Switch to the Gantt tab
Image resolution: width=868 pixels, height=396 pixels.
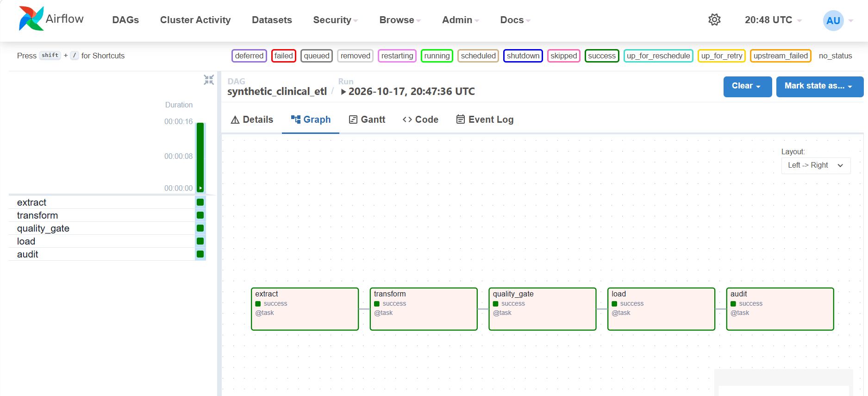367,119
